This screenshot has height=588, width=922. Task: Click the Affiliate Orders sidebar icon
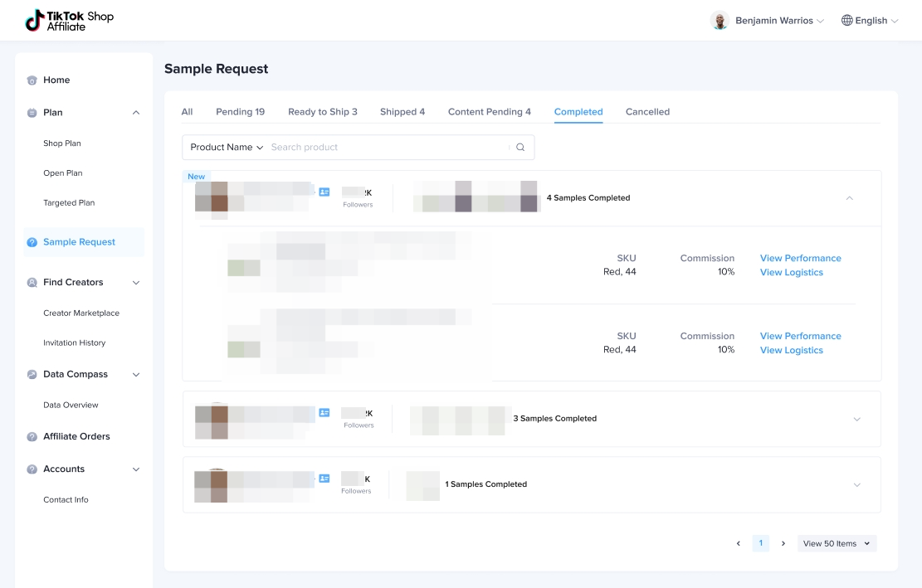32,437
